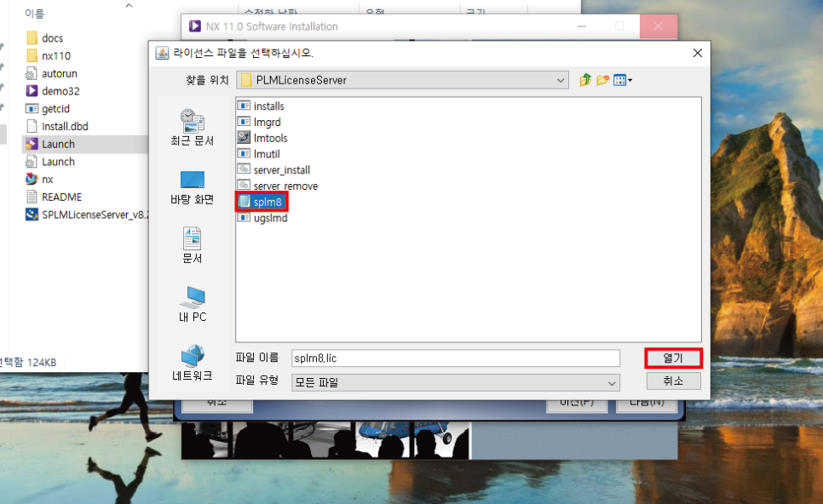This screenshot has height=504, width=823.
Task: Select docs folder in Explorer window
Action: [x=44, y=37]
